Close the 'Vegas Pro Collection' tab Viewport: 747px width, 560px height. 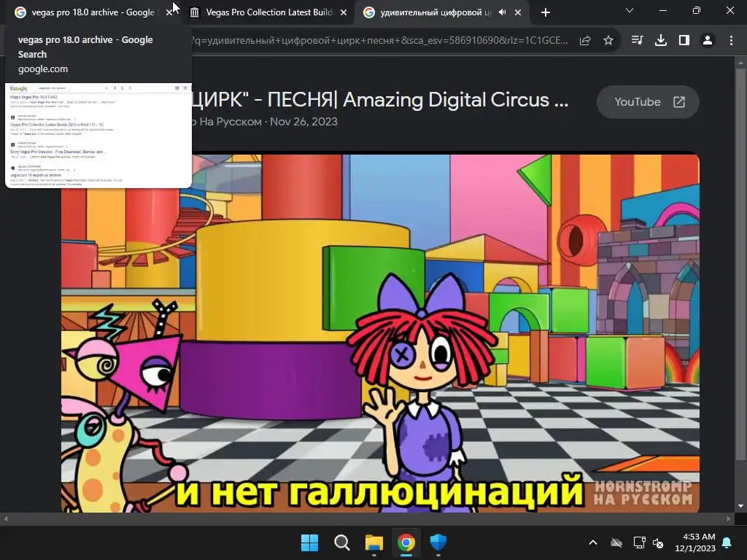point(344,13)
